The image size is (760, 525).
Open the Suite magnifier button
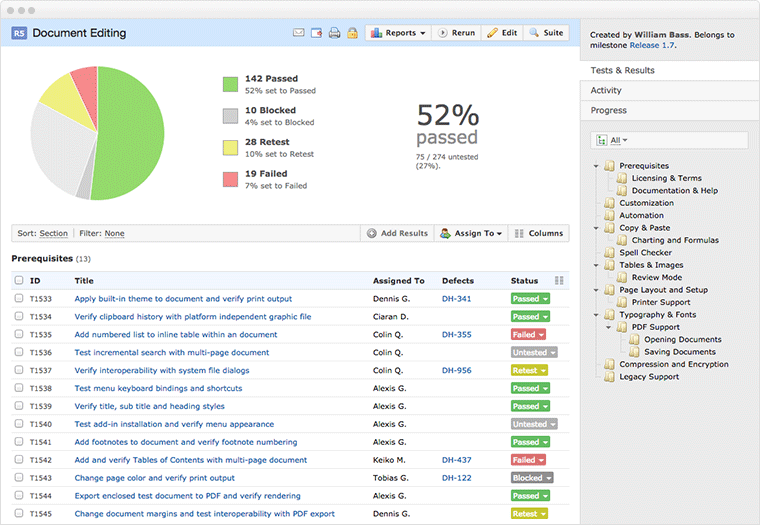pos(546,33)
